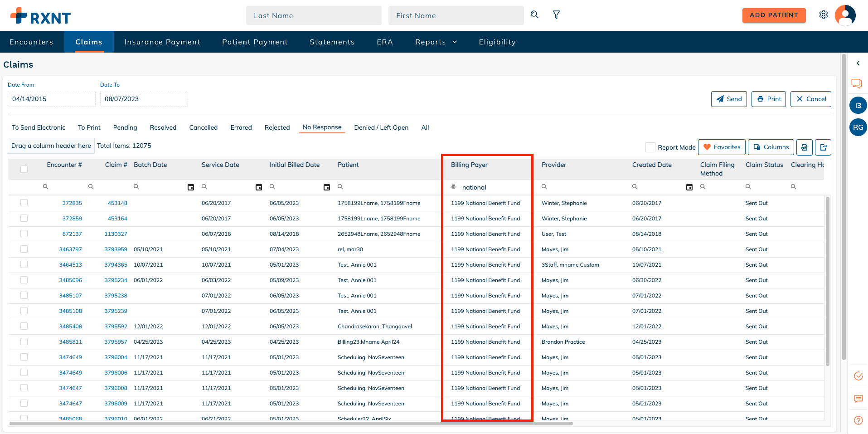Select row checkbox for encounter 3463797
This screenshot has height=434, width=868.
click(x=24, y=249)
